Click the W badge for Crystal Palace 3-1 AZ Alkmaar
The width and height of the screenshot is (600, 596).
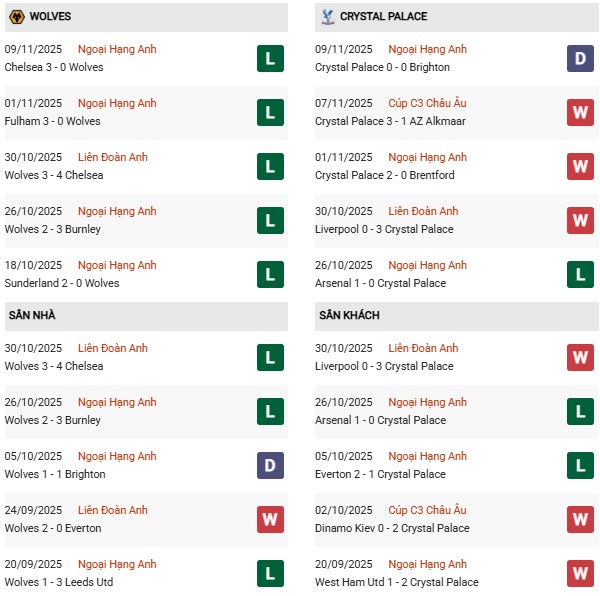point(580,113)
